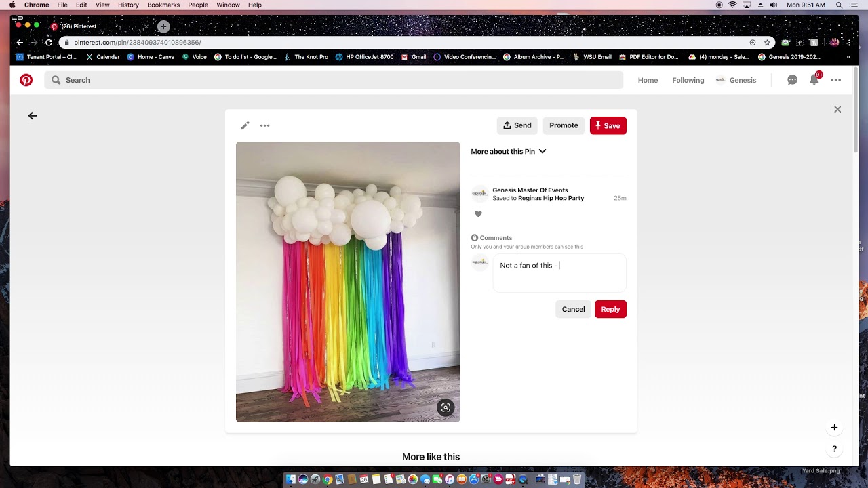Open the notifications bell icon
Viewport: 868px width, 488px height.
pyautogui.click(x=814, y=80)
